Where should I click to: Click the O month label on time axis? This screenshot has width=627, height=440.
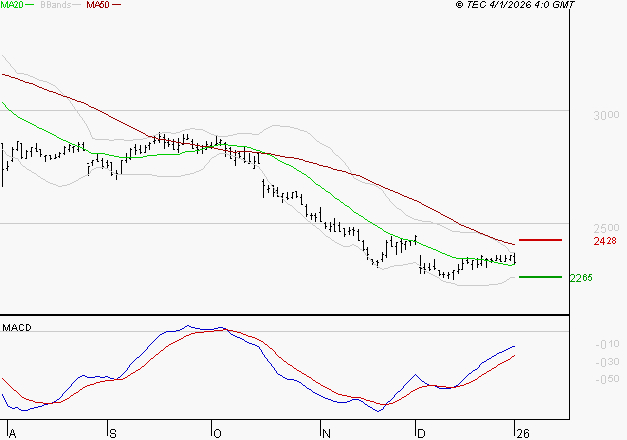click(217, 434)
